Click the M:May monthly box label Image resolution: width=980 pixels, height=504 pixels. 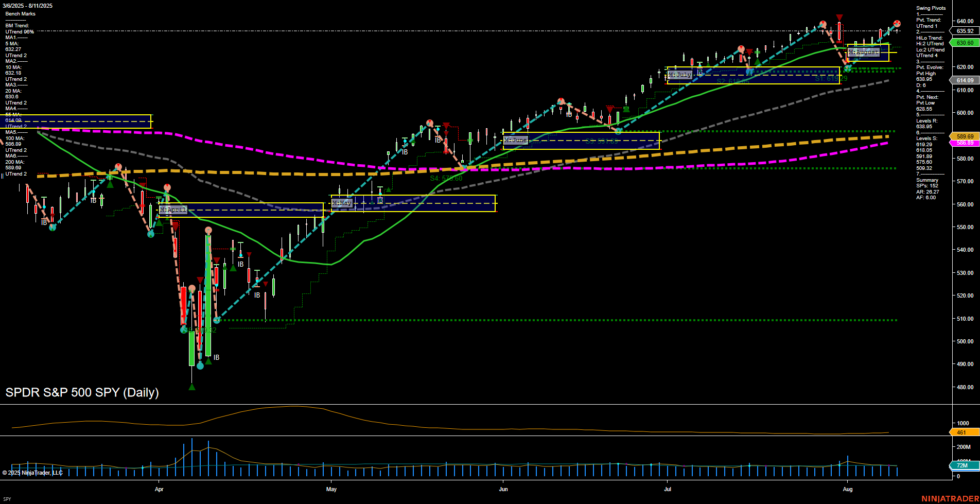(x=342, y=203)
